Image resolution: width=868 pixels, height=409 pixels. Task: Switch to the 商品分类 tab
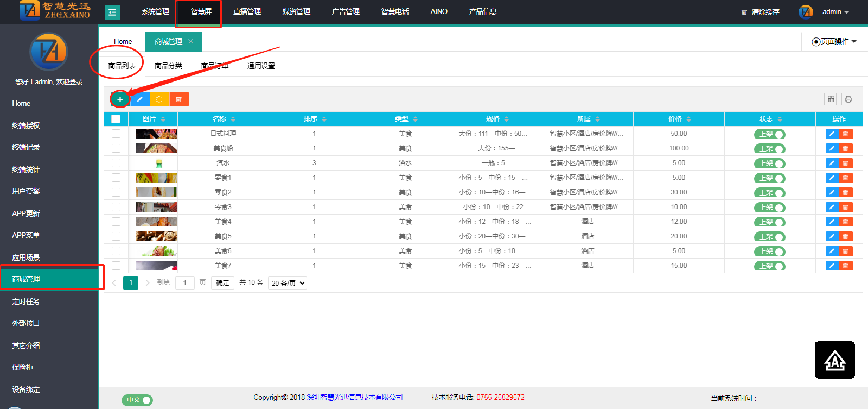168,66
